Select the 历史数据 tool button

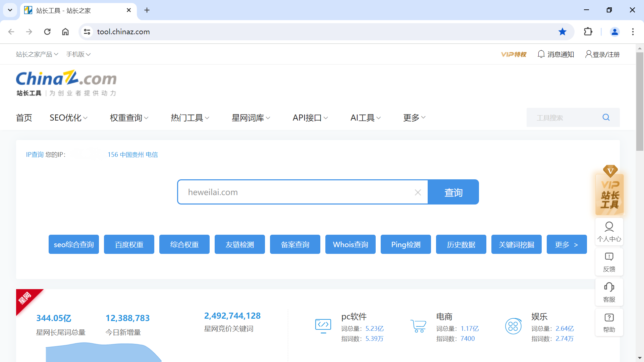(x=461, y=244)
